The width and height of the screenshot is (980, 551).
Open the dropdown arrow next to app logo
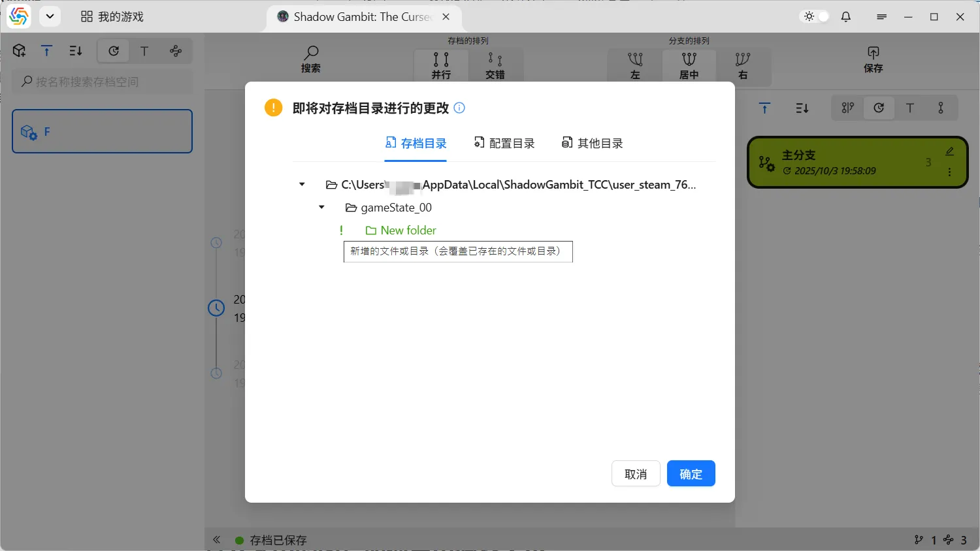coord(50,17)
